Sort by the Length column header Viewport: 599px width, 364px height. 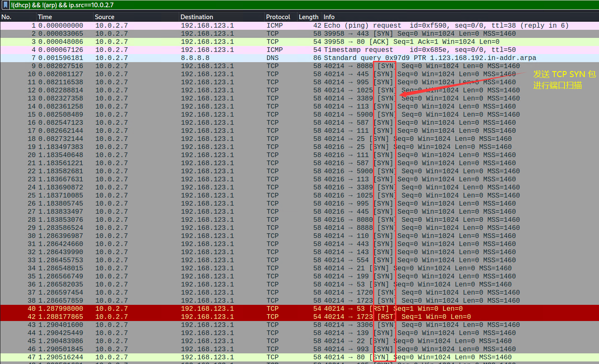tap(310, 17)
